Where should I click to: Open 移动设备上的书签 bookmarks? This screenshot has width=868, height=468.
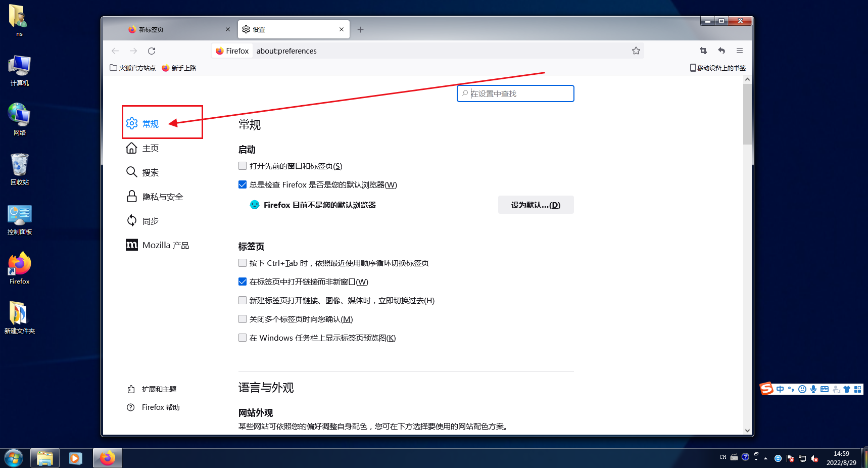point(717,68)
